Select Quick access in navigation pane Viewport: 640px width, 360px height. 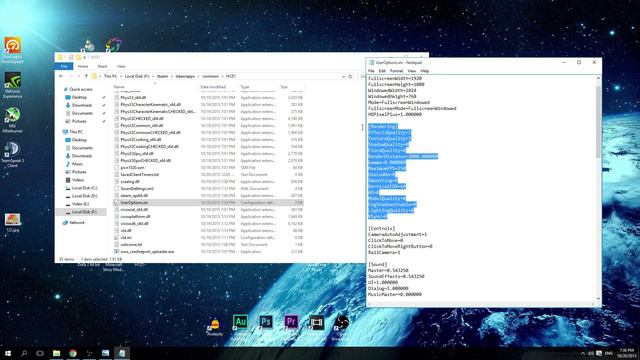(x=80, y=89)
